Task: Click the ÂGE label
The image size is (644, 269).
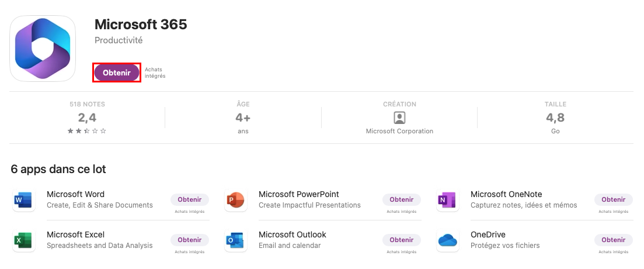Action: point(243,105)
